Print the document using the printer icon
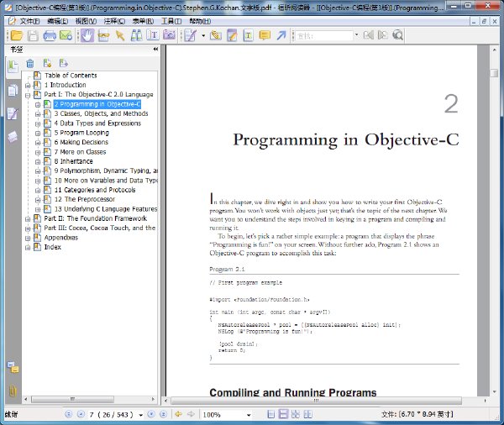Image resolution: width=504 pixels, height=425 pixels. coord(50,35)
